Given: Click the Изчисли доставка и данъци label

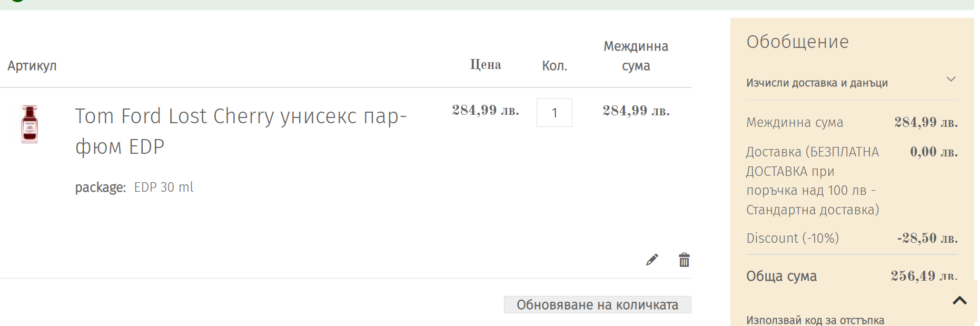Looking at the screenshot, I should [817, 83].
